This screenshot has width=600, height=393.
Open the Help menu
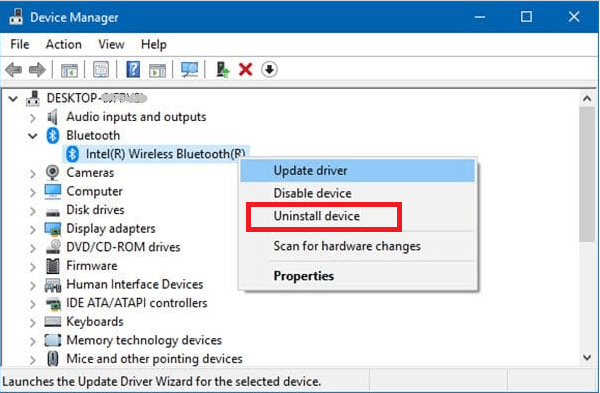click(x=153, y=44)
